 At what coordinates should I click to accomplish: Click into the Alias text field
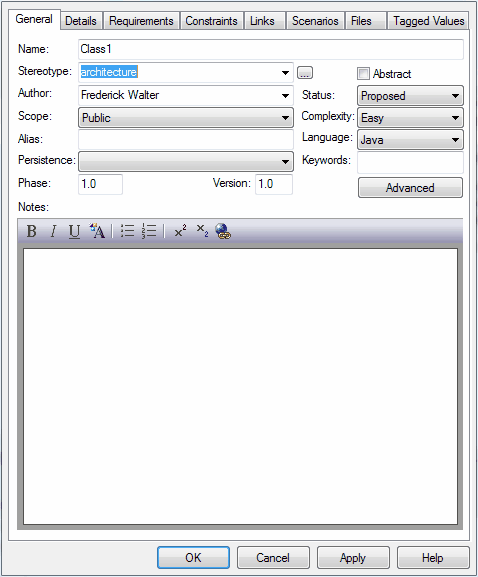(x=186, y=139)
